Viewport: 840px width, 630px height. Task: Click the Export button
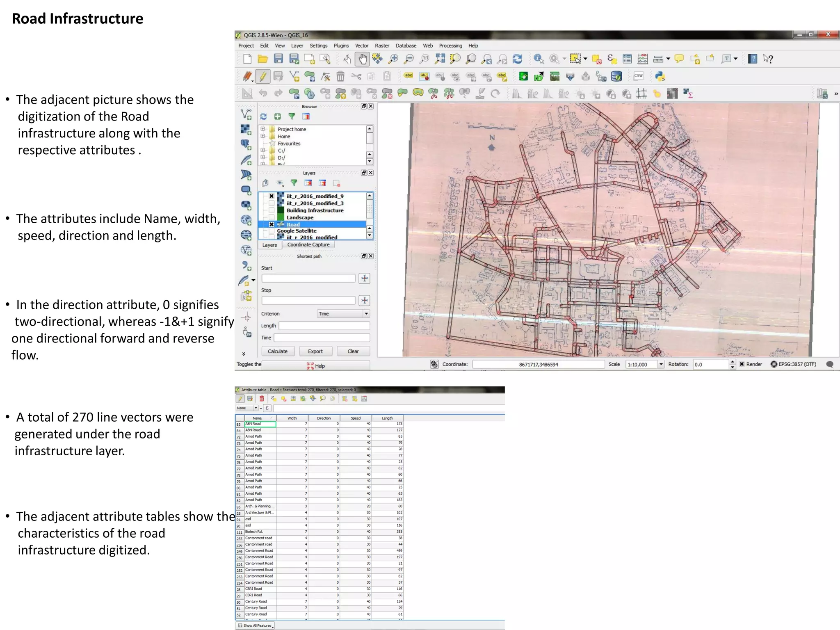click(x=315, y=352)
